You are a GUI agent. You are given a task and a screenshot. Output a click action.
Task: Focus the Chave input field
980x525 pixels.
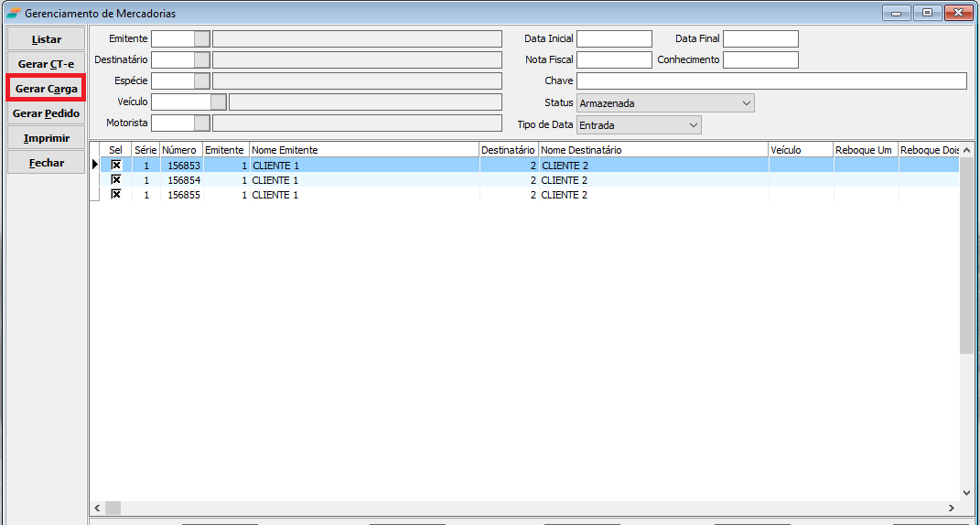point(770,80)
